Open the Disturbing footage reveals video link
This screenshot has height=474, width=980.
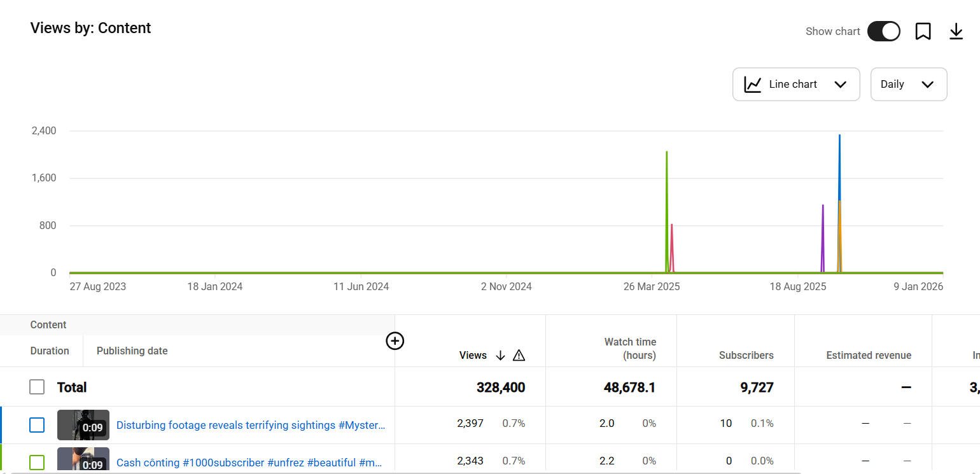(251, 425)
